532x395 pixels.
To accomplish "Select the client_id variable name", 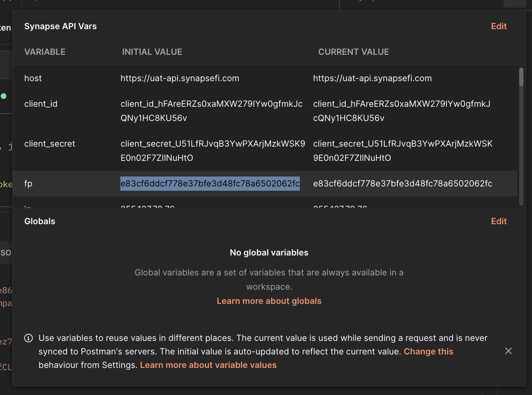I will pos(41,104).
